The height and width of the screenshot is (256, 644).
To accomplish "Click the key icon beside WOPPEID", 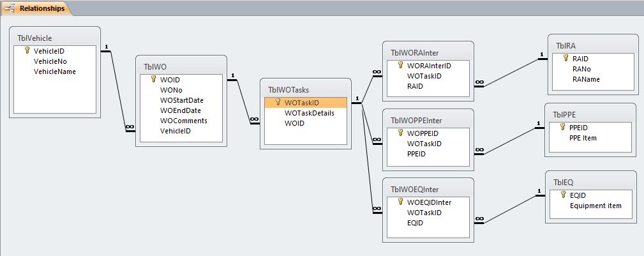I will (x=400, y=133).
